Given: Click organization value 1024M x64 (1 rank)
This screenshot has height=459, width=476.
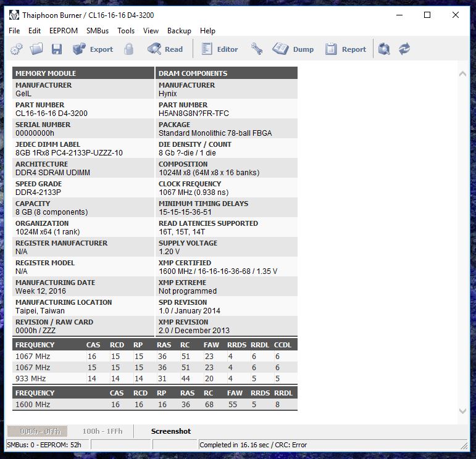Looking at the screenshot, I should pos(48,231).
